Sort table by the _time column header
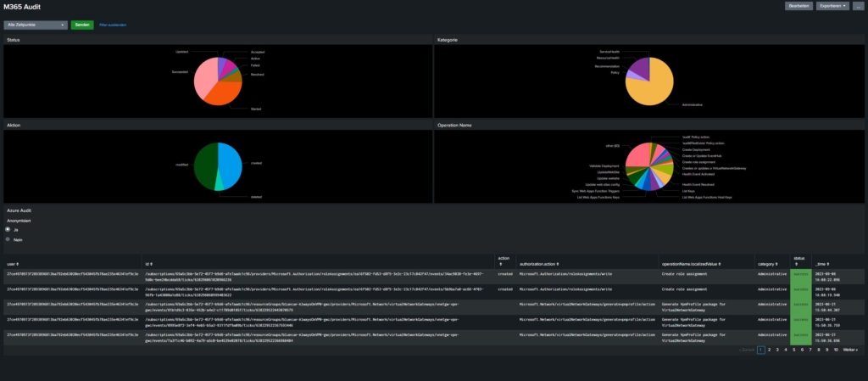Viewport: 868px width, 381px height. click(821, 264)
